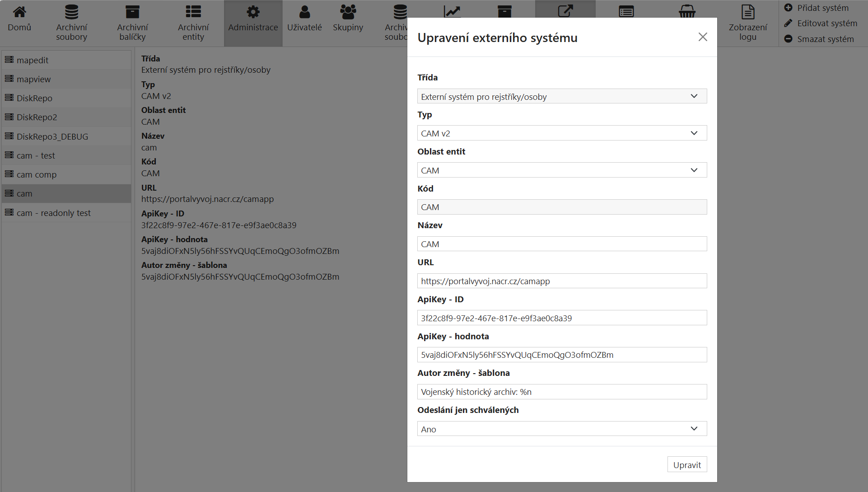Open Archivní balíčky box icon

tap(132, 12)
